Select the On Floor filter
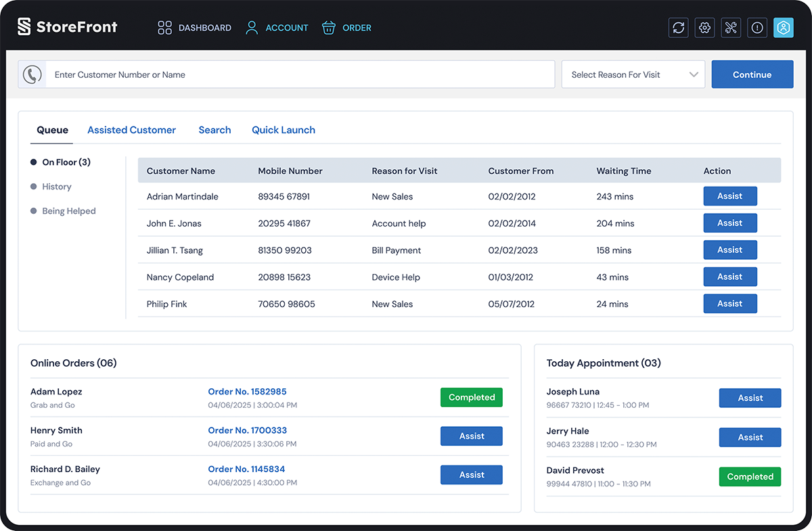The height and width of the screenshot is (531, 812). (x=66, y=162)
